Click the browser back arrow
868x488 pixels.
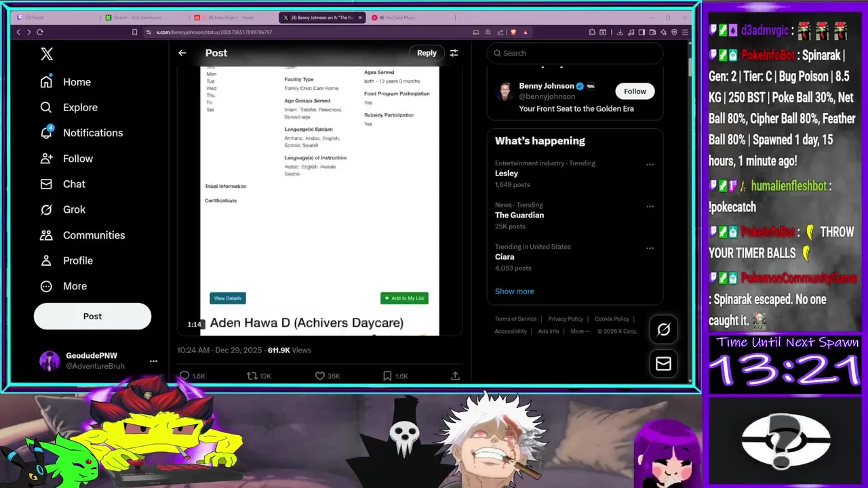tap(18, 32)
